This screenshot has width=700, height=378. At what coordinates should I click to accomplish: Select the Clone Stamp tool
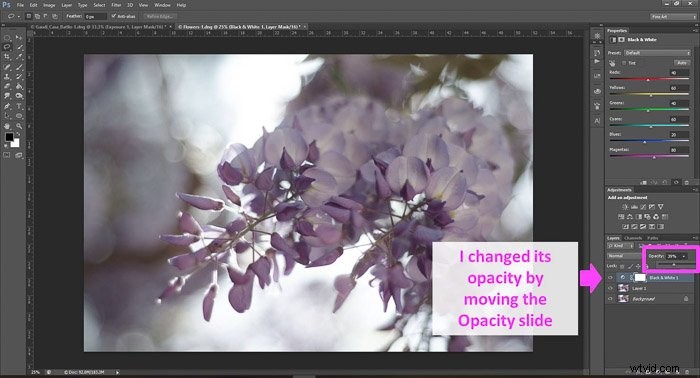click(7, 77)
